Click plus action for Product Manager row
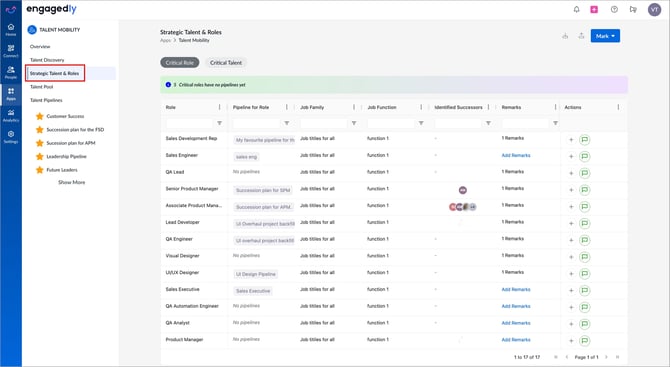Image resolution: width=670 pixels, height=367 pixels. [571, 341]
